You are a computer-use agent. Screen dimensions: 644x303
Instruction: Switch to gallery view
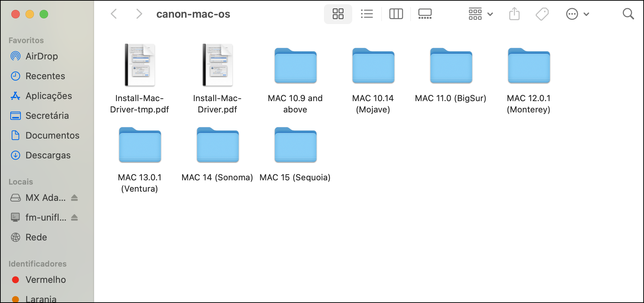click(425, 14)
